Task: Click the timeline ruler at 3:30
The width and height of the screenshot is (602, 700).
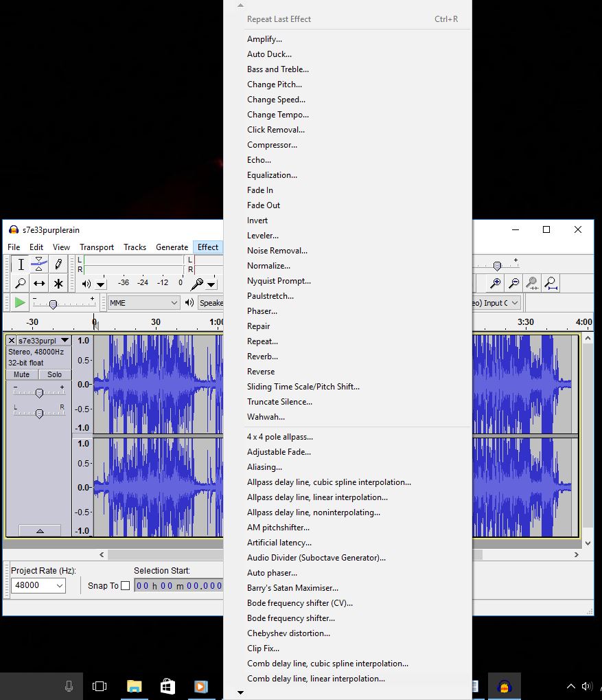Action: click(x=525, y=322)
